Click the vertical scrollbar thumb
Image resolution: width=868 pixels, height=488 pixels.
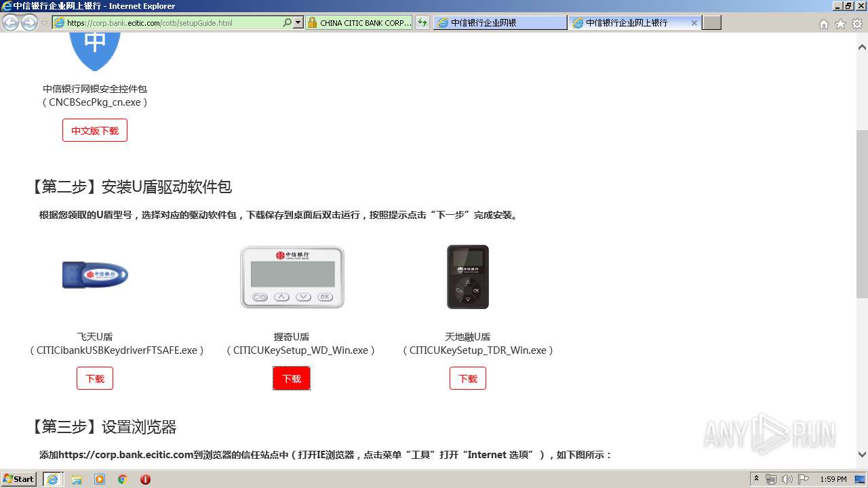(862, 213)
